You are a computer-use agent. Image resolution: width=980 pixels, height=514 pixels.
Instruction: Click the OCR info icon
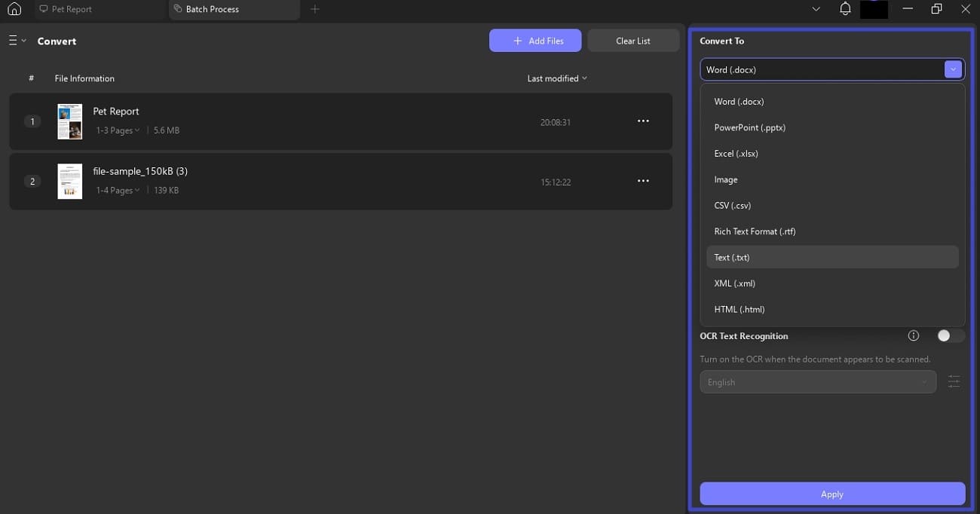[x=914, y=335]
